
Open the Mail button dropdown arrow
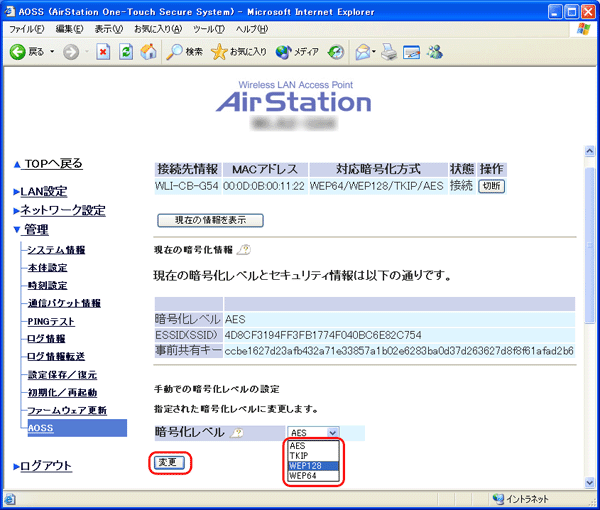coord(374,52)
